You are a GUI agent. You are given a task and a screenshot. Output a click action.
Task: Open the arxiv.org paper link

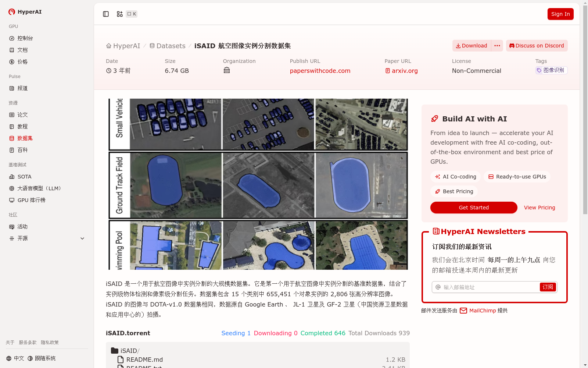401,71
